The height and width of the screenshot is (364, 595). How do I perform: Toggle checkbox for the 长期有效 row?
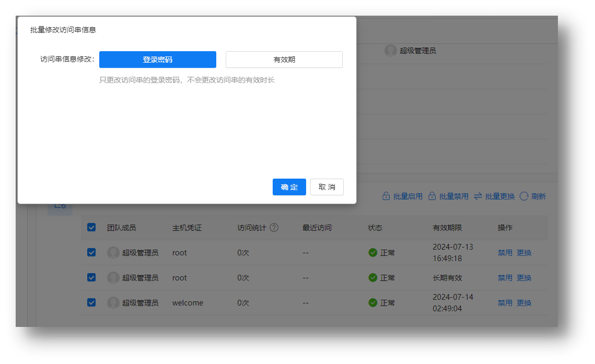pos(91,278)
